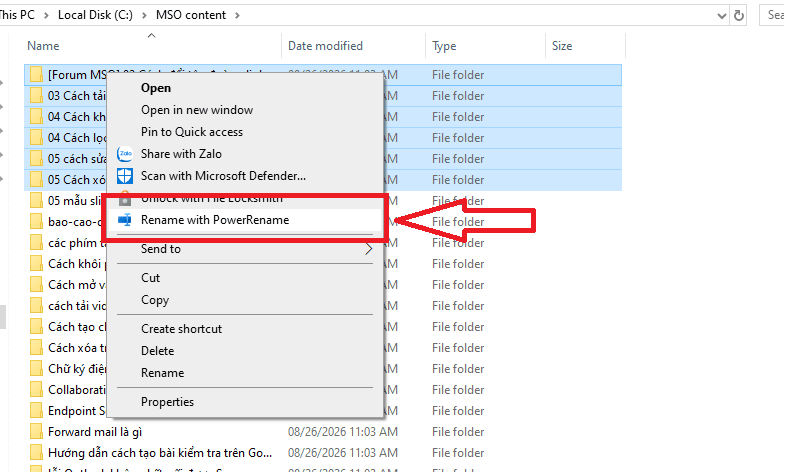Viewport: 788px width, 474px height.
Task: Expand the chevron after Local Disk (C:)
Action: (144, 16)
